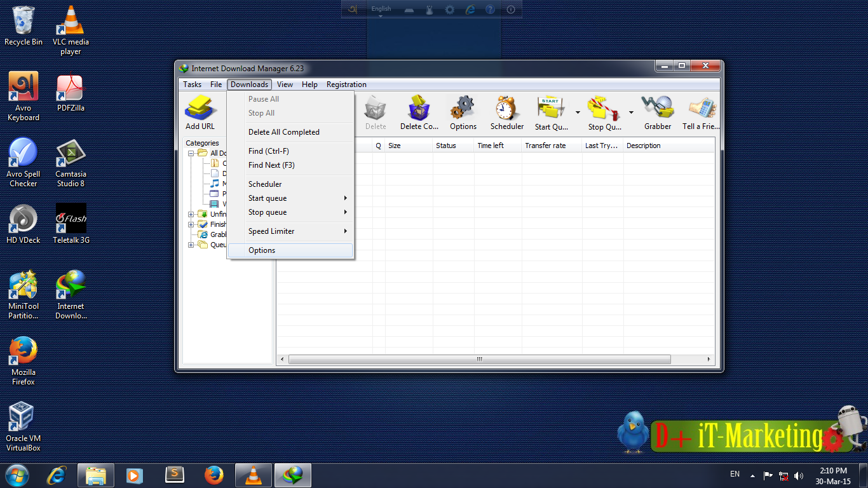Launch the Grabber toolbar icon
Image resolution: width=868 pixels, height=488 pixels.
[x=657, y=109]
